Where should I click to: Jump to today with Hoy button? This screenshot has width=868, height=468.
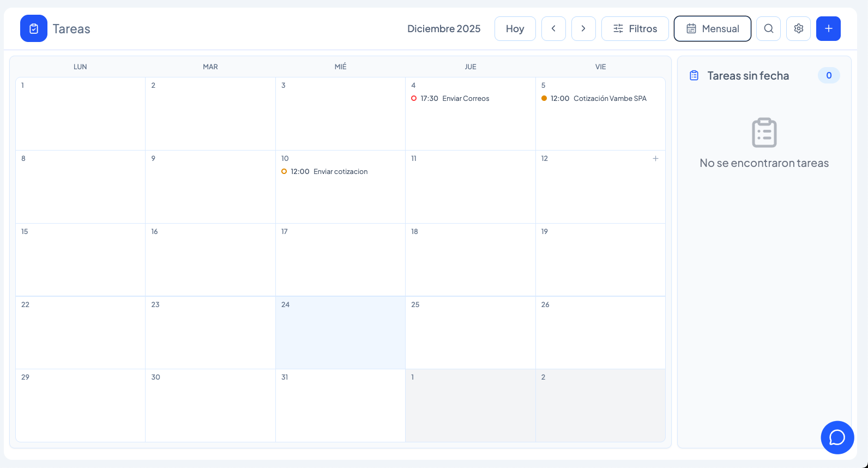[x=515, y=29]
